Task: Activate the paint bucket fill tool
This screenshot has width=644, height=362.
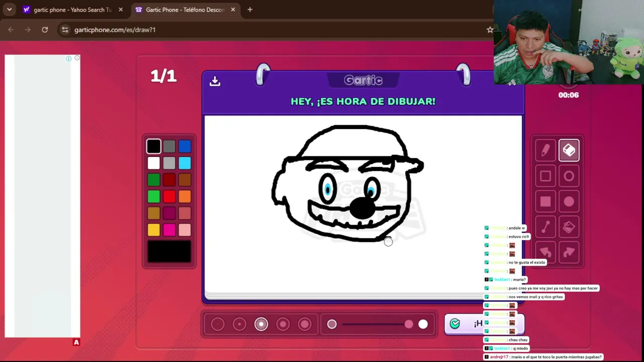Action: point(569,227)
